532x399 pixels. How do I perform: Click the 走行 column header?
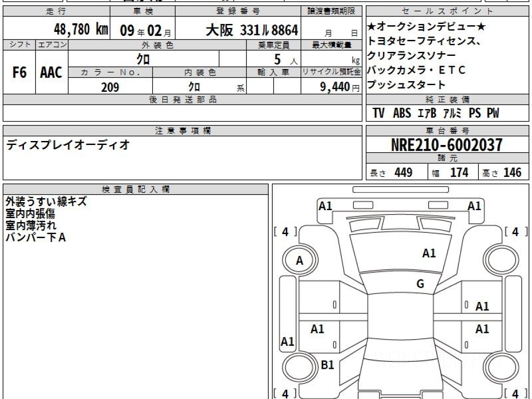(55, 12)
